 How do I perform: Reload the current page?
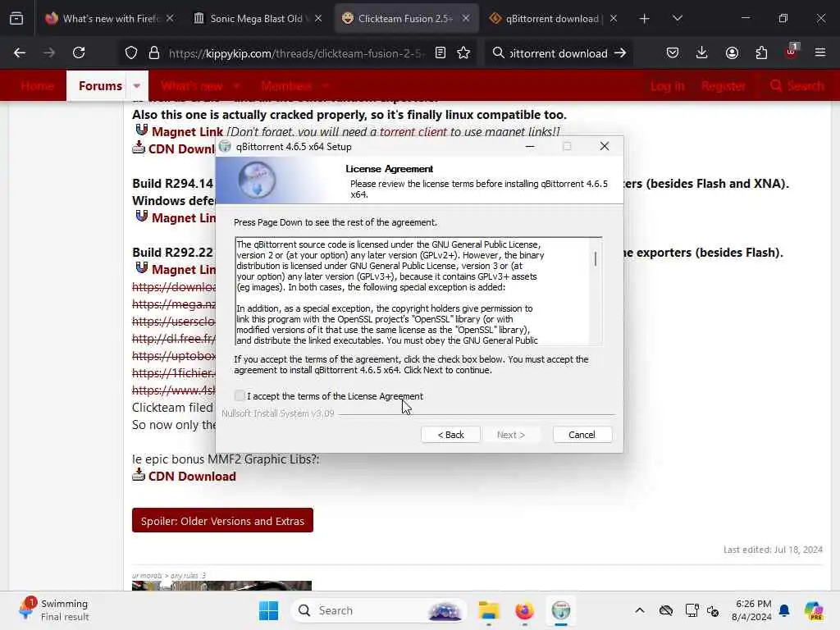(x=79, y=52)
